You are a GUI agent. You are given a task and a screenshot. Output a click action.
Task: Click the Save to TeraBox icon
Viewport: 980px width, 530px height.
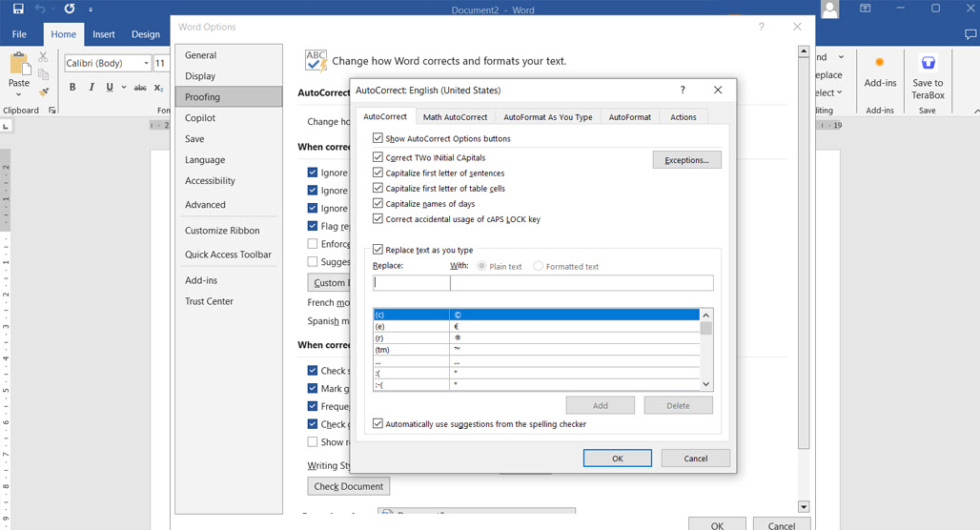(x=929, y=63)
